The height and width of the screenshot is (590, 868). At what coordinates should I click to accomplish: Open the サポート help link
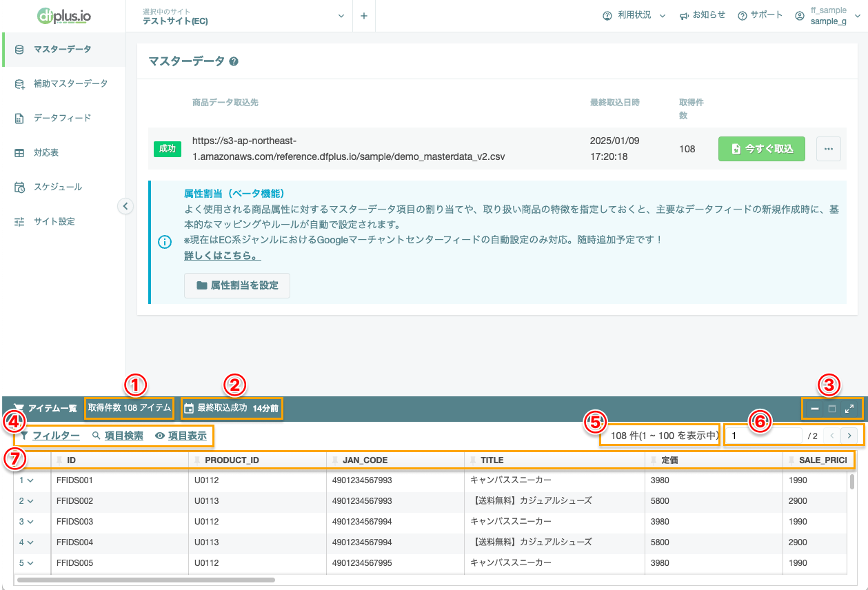[760, 15]
